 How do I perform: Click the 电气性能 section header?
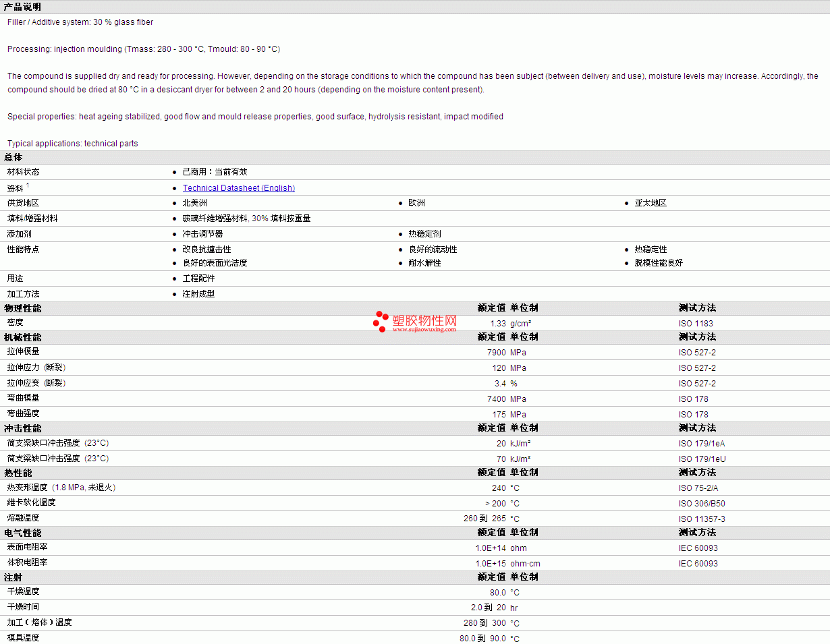pos(22,533)
